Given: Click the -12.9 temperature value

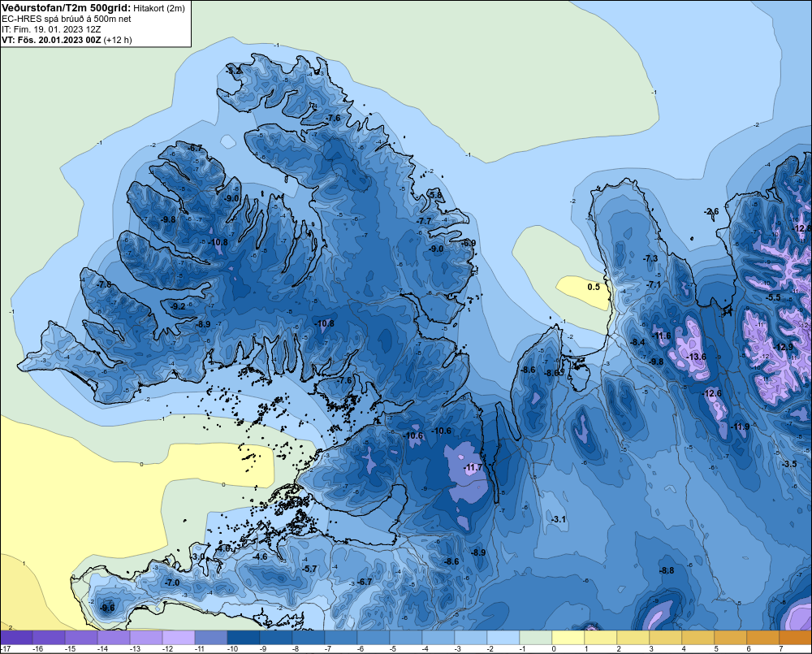Looking at the screenshot, I should click(783, 347).
